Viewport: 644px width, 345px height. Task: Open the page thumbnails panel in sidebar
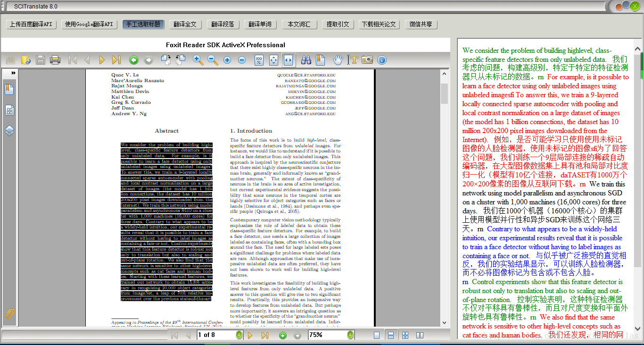pyautogui.click(x=9, y=110)
